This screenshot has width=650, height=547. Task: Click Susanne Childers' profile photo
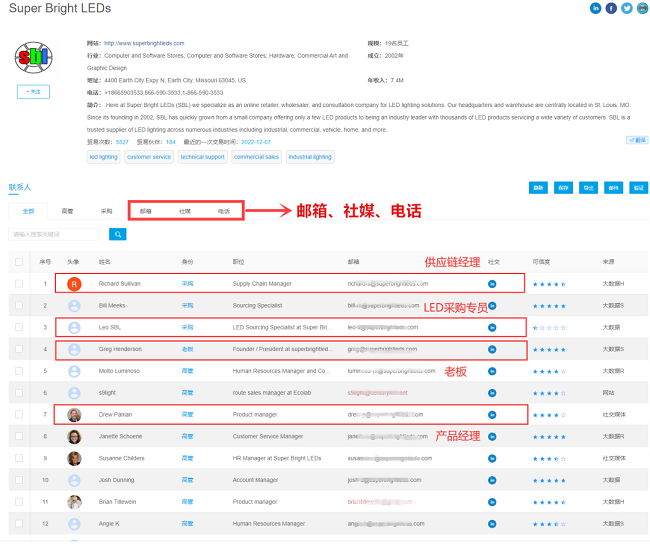74,458
